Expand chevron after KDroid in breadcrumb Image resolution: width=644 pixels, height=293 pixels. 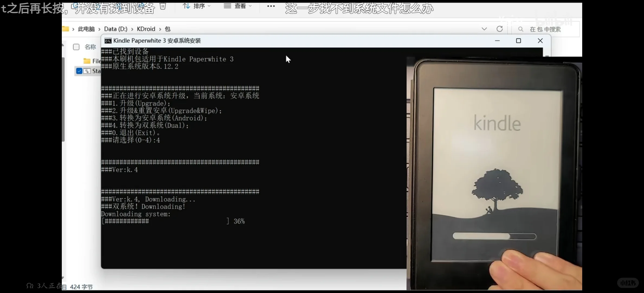[x=160, y=29]
